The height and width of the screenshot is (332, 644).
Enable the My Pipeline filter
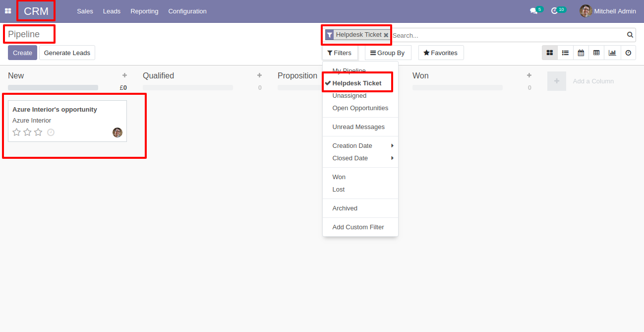click(360, 70)
